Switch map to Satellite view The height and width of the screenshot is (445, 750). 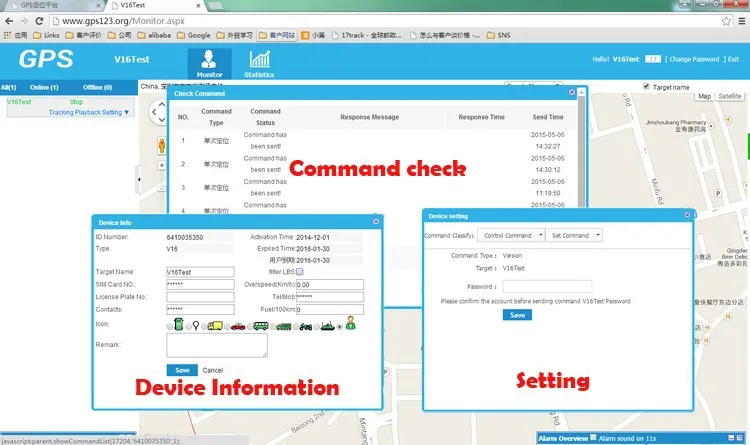pos(729,96)
